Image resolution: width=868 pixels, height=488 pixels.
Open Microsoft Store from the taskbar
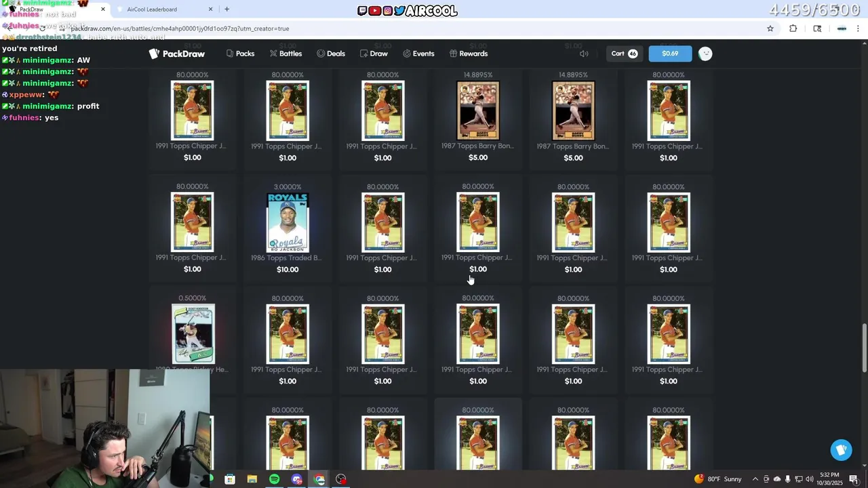[x=230, y=479]
